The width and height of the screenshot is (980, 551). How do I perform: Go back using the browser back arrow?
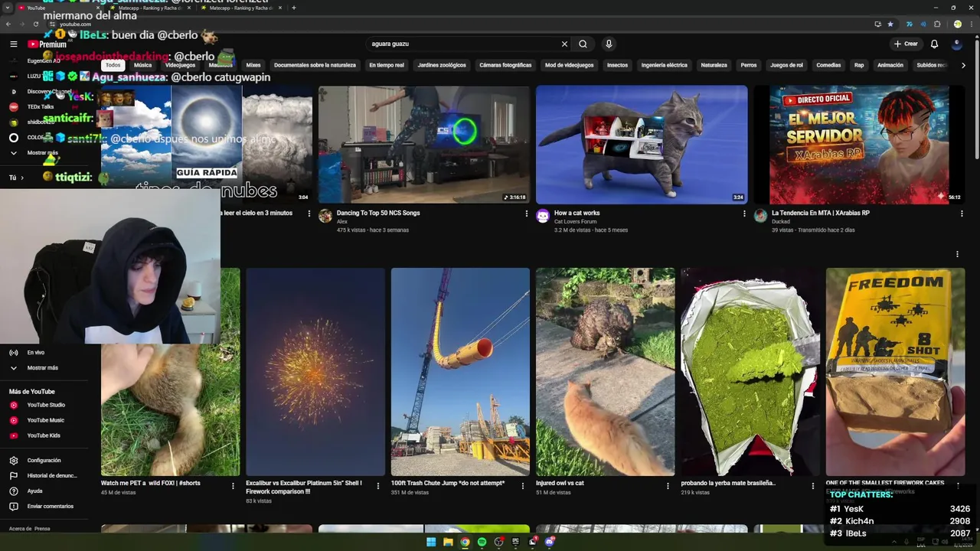pyautogui.click(x=8, y=24)
